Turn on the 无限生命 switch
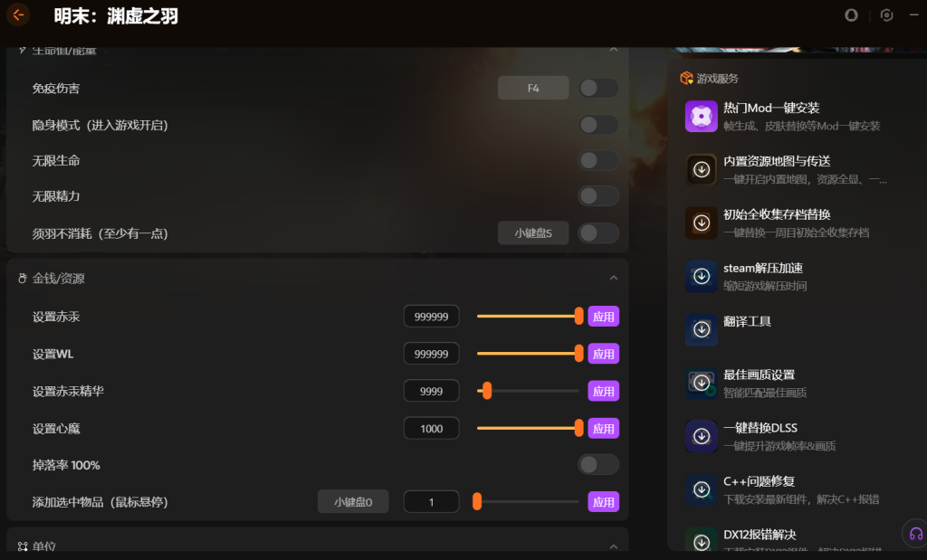This screenshot has width=927, height=560. (x=597, y=160)
